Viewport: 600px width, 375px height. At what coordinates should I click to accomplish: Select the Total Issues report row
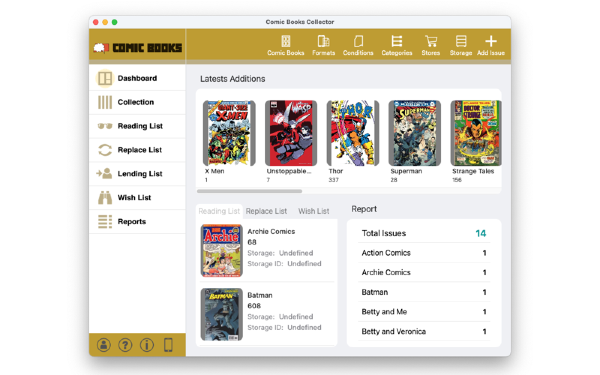coord(424,233)
